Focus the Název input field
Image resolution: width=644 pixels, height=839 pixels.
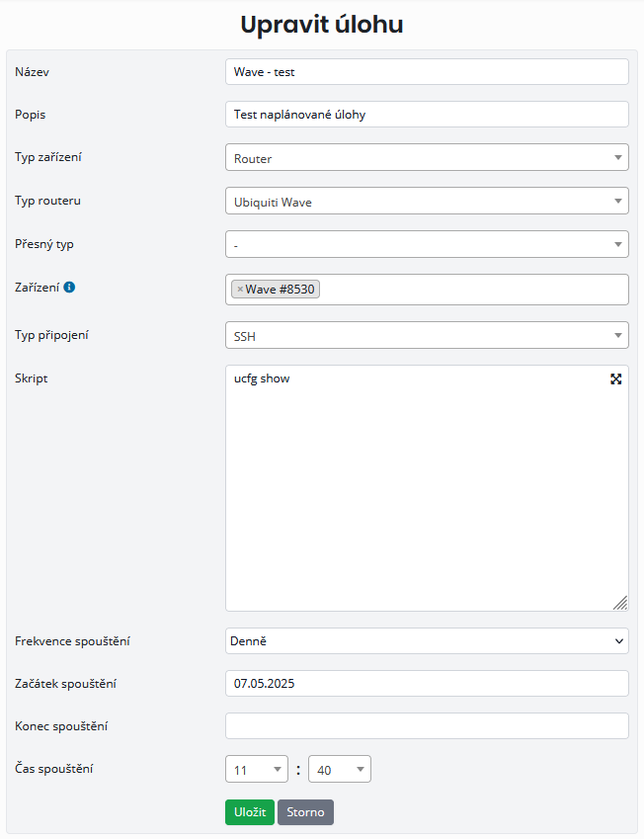[427, 72]
